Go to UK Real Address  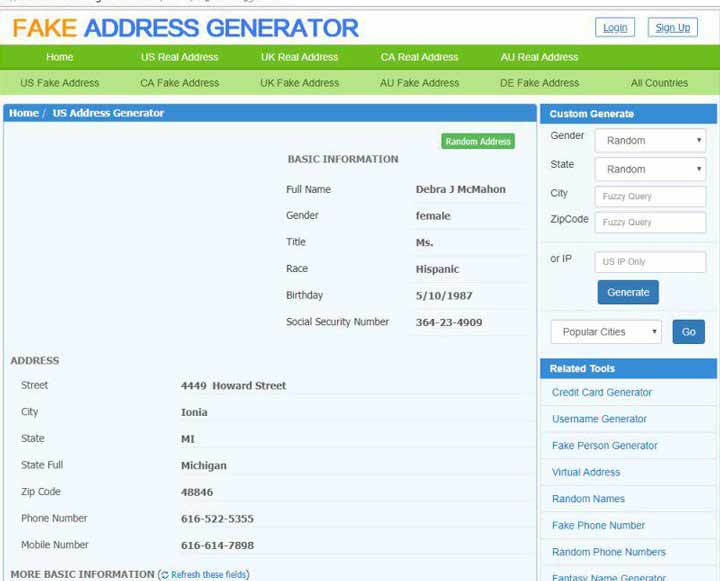click(299, 57)
